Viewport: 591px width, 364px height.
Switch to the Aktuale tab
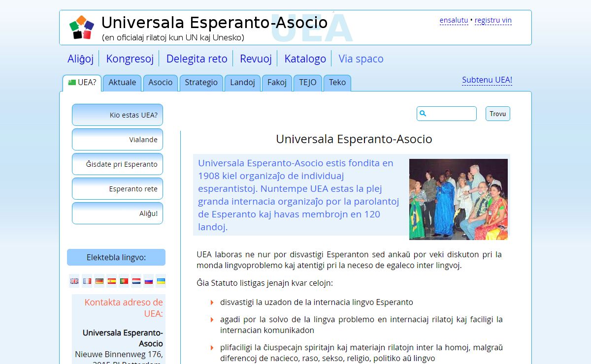122,83
